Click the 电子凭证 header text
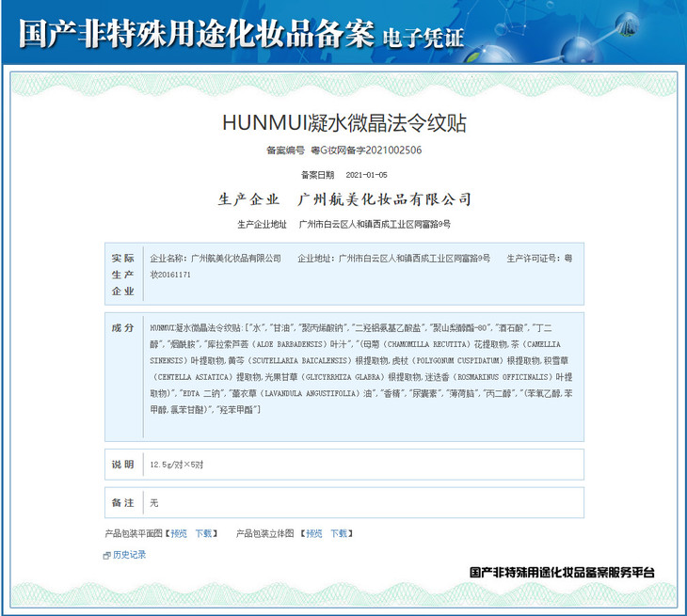The image size is (687, 616). [x=423, y=39]
